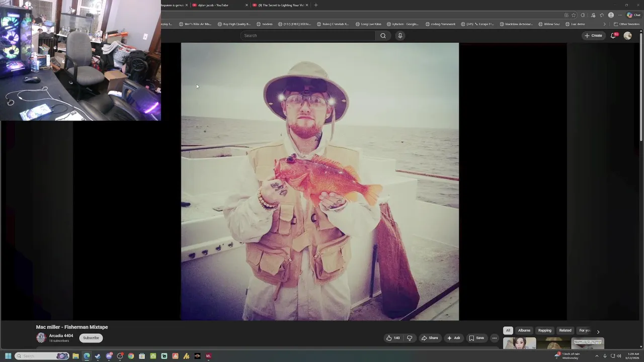Share the Mac Miller video

(430, 338)
